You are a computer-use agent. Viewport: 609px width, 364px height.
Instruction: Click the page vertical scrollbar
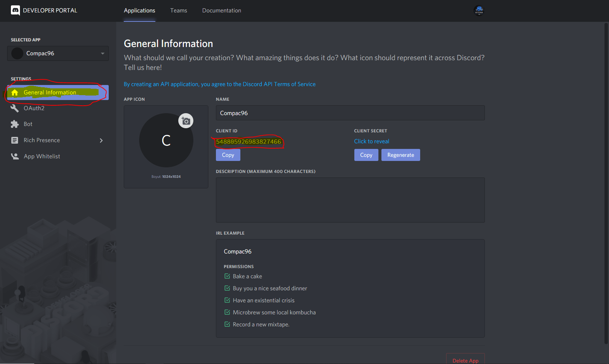pos(606,183)
